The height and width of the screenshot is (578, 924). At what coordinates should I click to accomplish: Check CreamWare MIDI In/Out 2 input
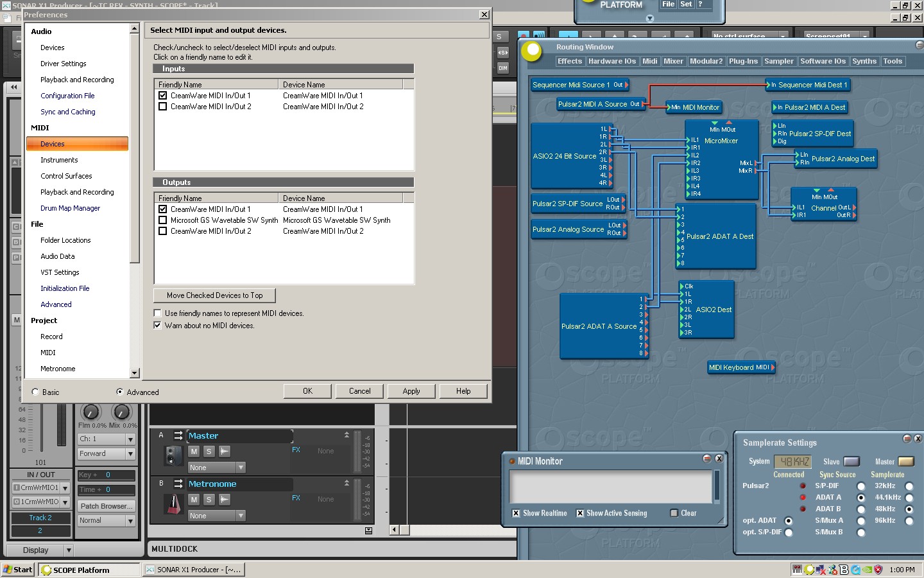click(163, 107)
